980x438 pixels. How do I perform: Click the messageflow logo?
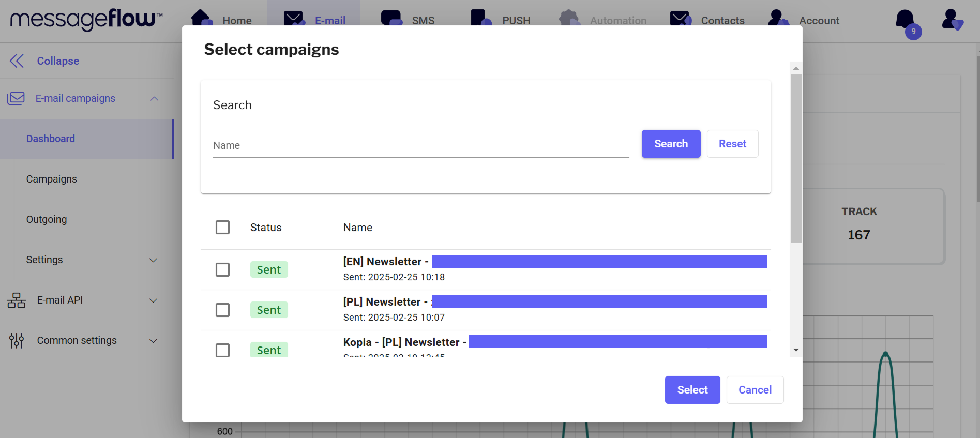[86, 20]
